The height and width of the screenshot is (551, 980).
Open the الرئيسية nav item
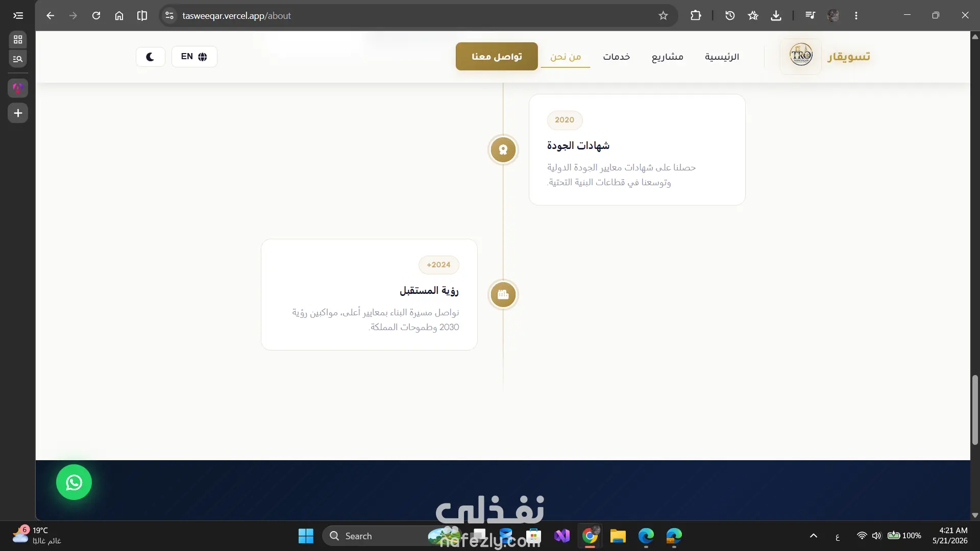click(x=722, y=57)
